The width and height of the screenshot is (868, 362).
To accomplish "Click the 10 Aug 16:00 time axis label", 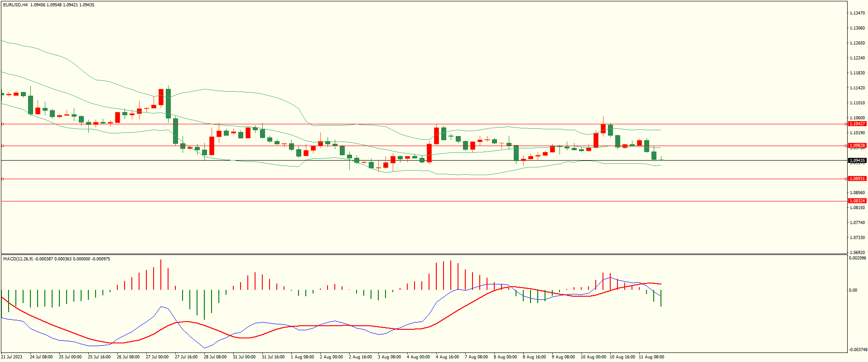I will 622,357.
